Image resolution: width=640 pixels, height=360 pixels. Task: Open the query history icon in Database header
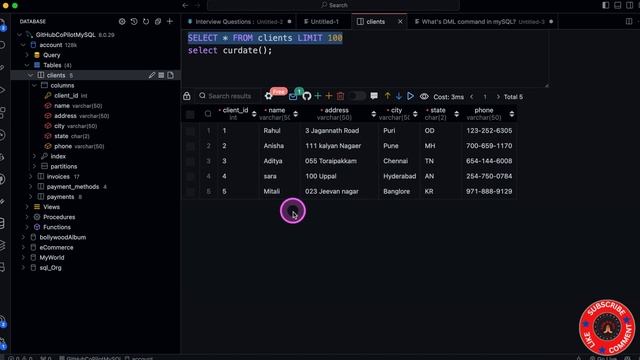134,21
